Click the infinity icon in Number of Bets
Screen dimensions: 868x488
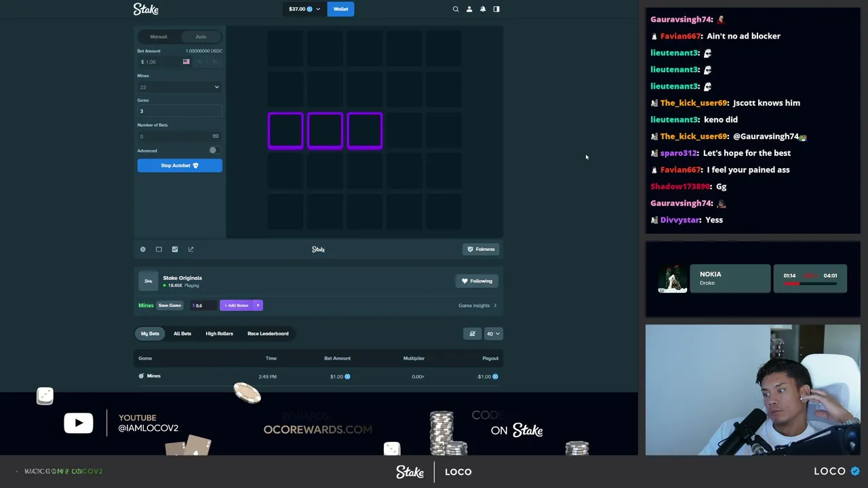point(215,136)
